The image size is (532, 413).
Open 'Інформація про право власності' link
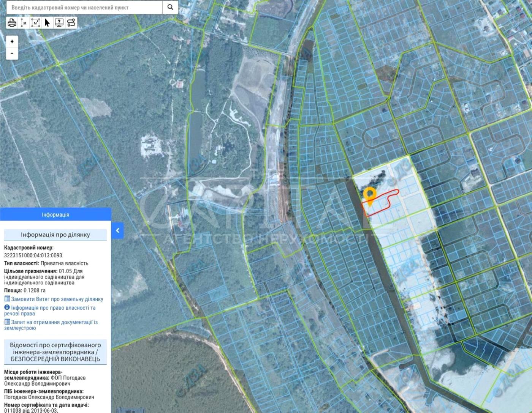tap(53, 308)
